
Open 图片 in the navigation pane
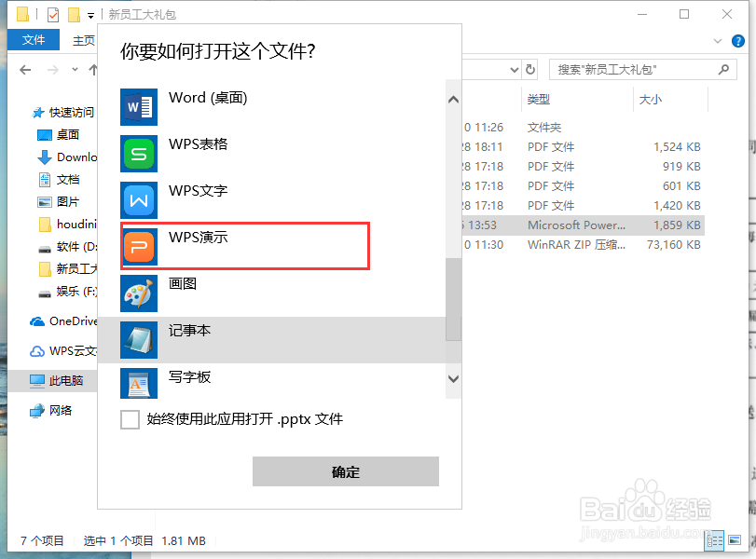pos(58,201)
